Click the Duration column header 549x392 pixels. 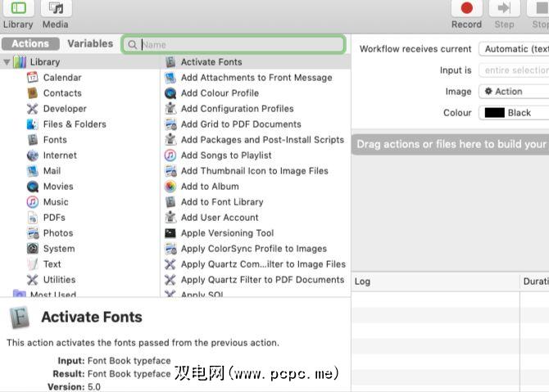click(534, 282)
